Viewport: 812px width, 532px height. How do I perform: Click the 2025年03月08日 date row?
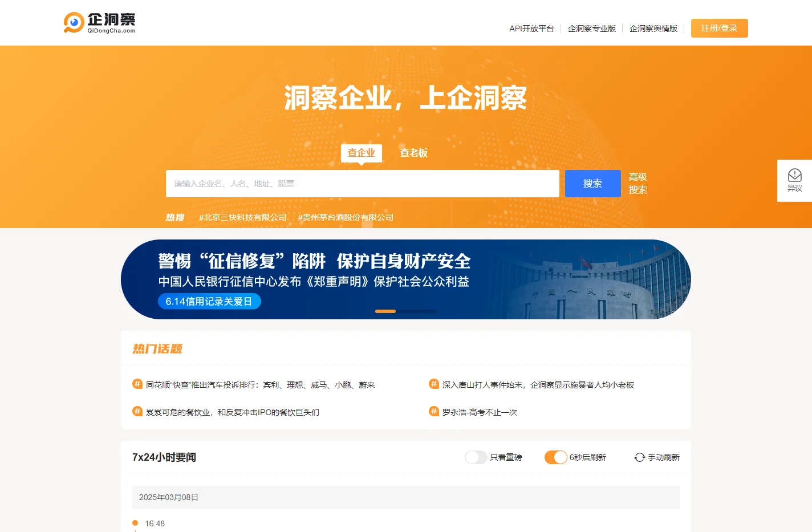[x=406, y=497]
